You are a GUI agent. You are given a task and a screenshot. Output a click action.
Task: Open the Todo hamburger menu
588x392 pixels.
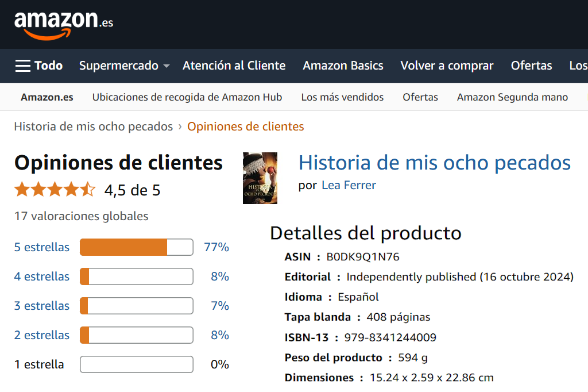[39, 66]
